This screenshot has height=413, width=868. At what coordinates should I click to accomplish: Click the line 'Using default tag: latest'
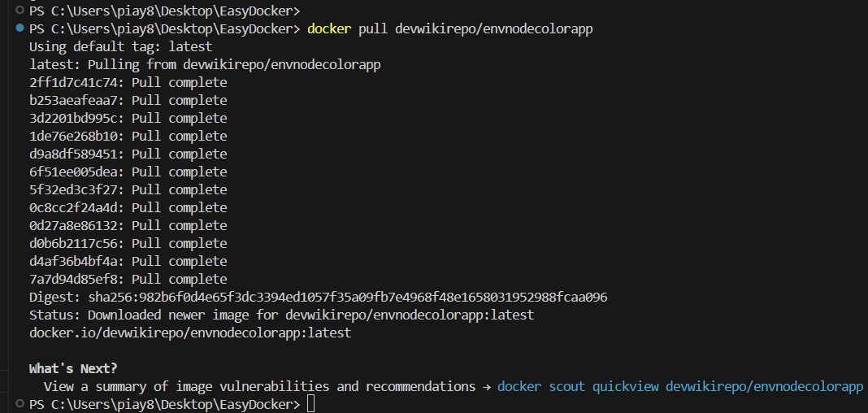click(x=120, y=46)
